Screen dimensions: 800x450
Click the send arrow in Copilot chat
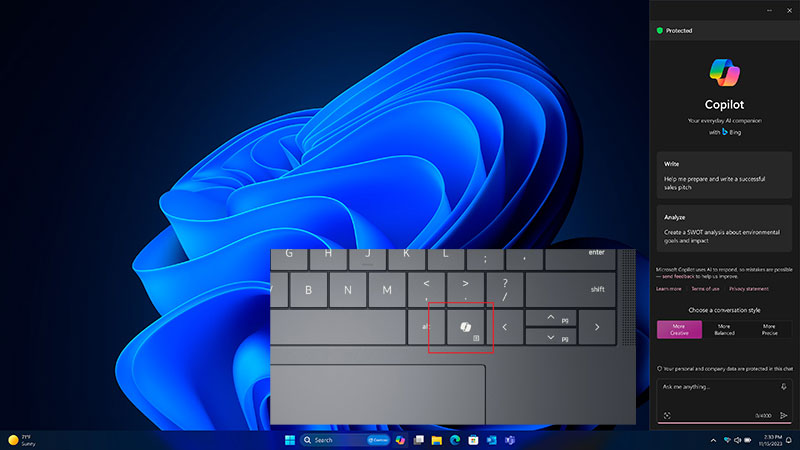[783, 415]
